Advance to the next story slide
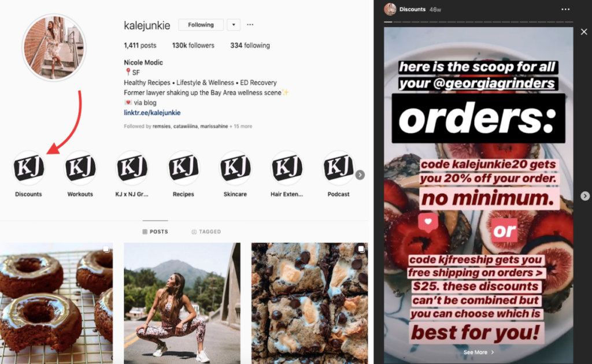Screen dimensions: 592x364 tap(585, 196)
